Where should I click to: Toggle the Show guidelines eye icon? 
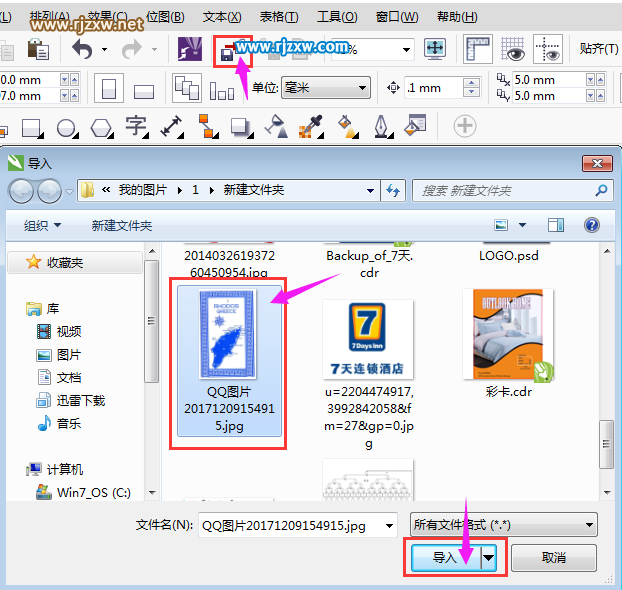click(547, 49)
